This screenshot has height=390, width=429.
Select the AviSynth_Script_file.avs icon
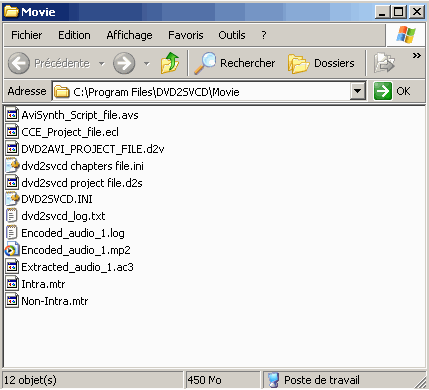(12, 114)
